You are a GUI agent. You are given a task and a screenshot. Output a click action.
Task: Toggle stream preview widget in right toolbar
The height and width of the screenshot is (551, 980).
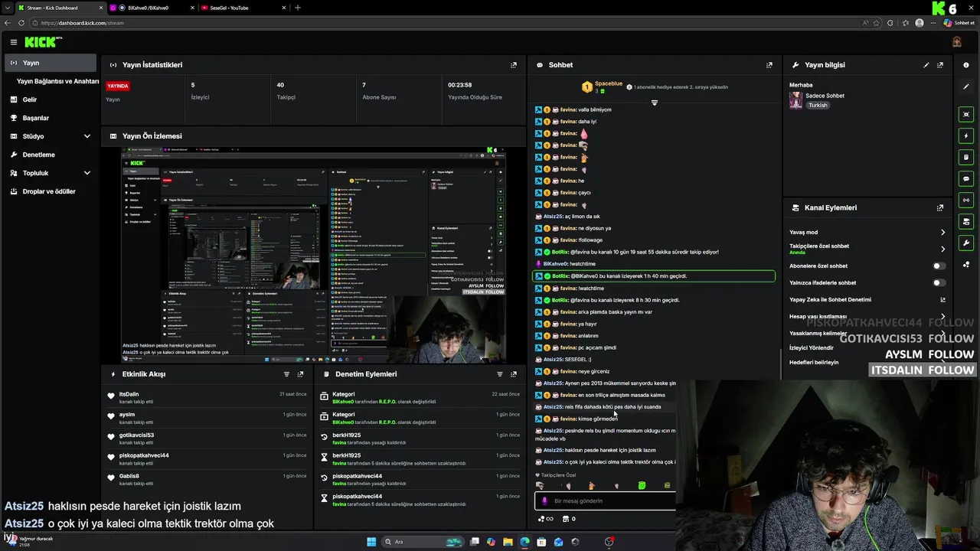[x=966, y=114]
